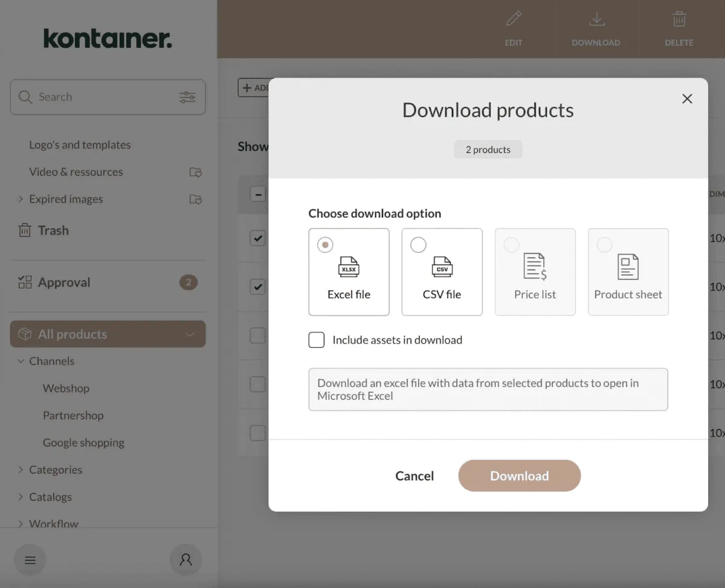725x588 pixels.
Task: Enable Include assets in download checkbox
Action: [317, 340]
